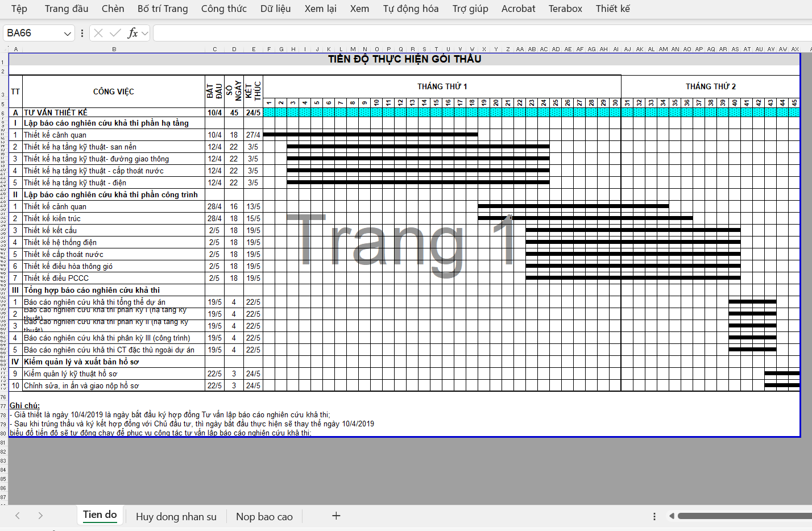Viewport: 812px width, 531px height.
Task: Click the previous sheet navigation arrow
Action: click(x=17, y=516)
